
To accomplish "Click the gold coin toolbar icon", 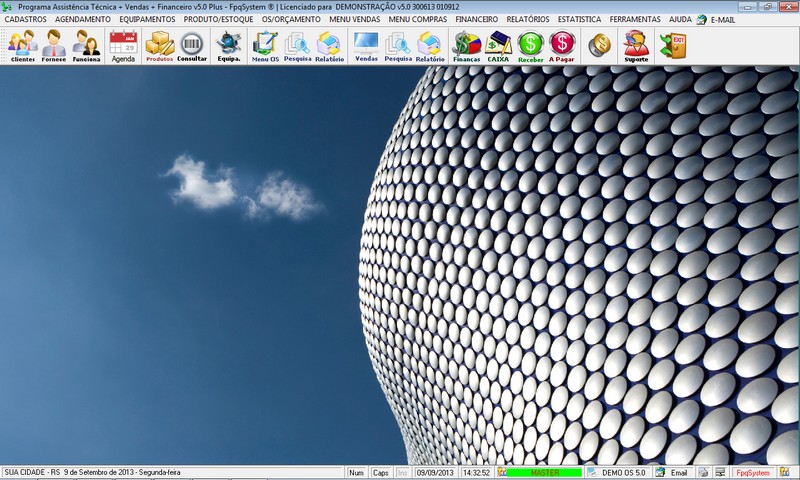I will pos(599,45).
